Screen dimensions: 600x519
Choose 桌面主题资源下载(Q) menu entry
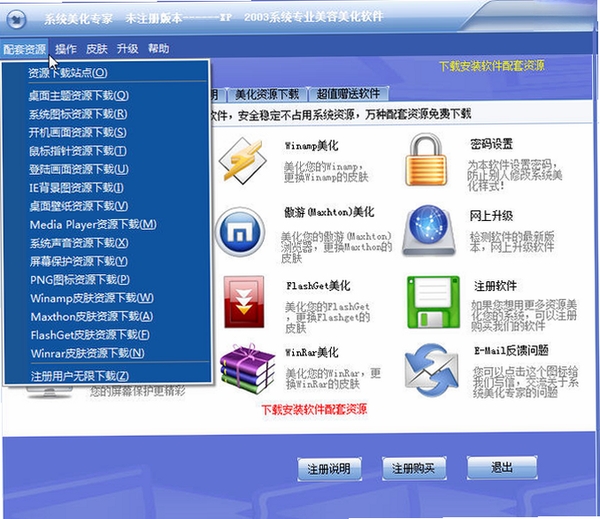[78, 95]
